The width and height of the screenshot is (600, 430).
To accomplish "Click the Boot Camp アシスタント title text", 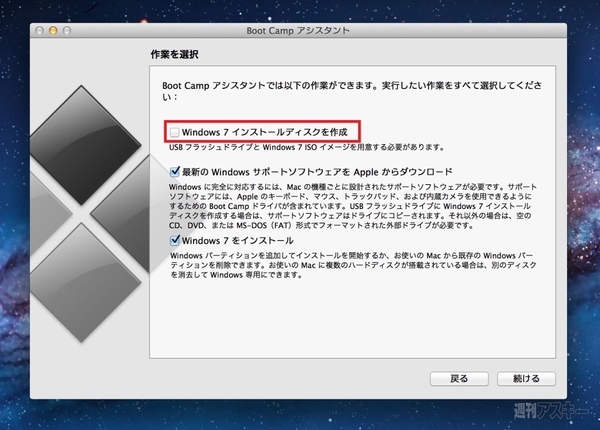I will coord(298,31).
